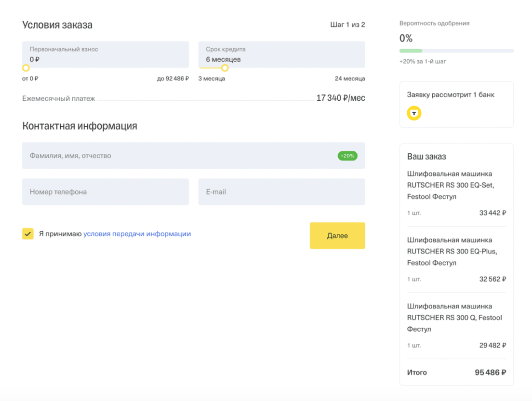Toggle the information transfer terms checkbox

[28, 234]
